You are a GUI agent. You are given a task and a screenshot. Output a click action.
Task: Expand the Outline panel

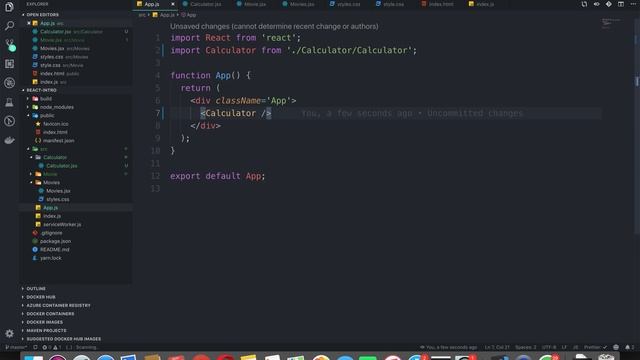pos(36,289)
